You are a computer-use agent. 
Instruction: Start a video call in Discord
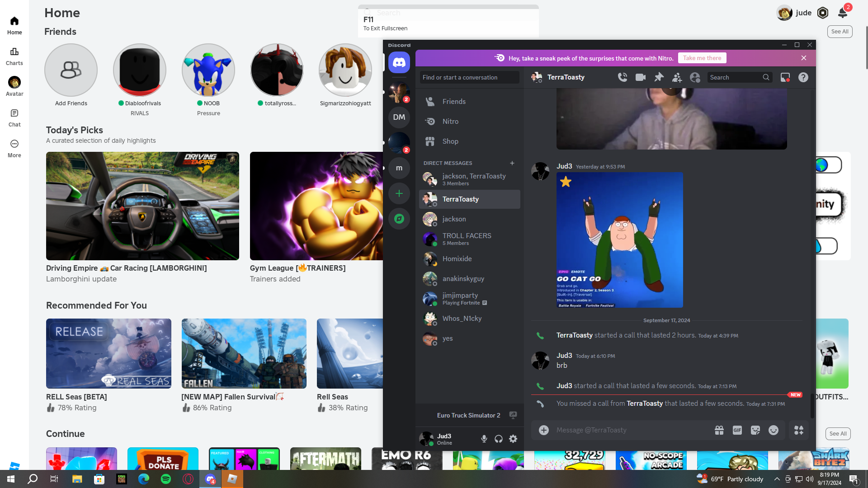click(641, 77)
